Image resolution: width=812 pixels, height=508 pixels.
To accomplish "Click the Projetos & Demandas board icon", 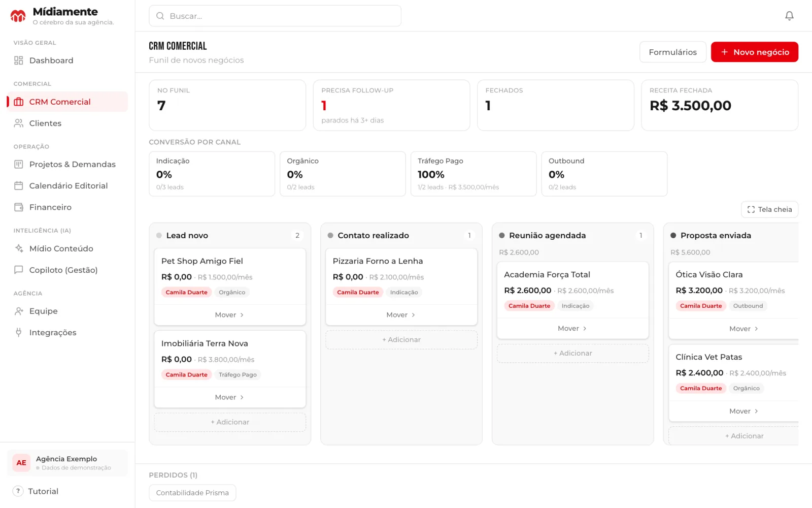I will 19,164.
